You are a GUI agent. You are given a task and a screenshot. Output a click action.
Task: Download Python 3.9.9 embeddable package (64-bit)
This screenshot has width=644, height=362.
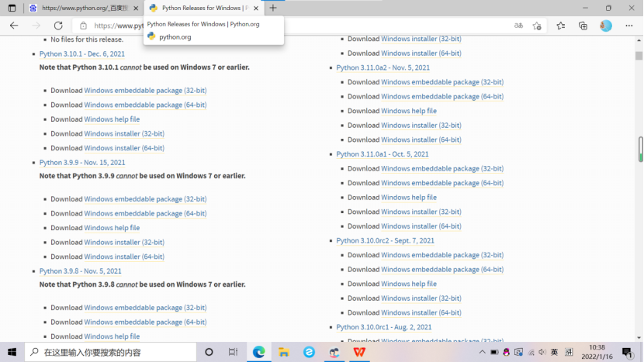pyautogui.click(x=145, y=213)
